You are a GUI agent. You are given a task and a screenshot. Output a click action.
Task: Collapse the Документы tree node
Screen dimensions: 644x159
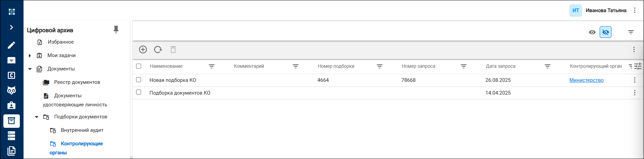tap(30, 69)
